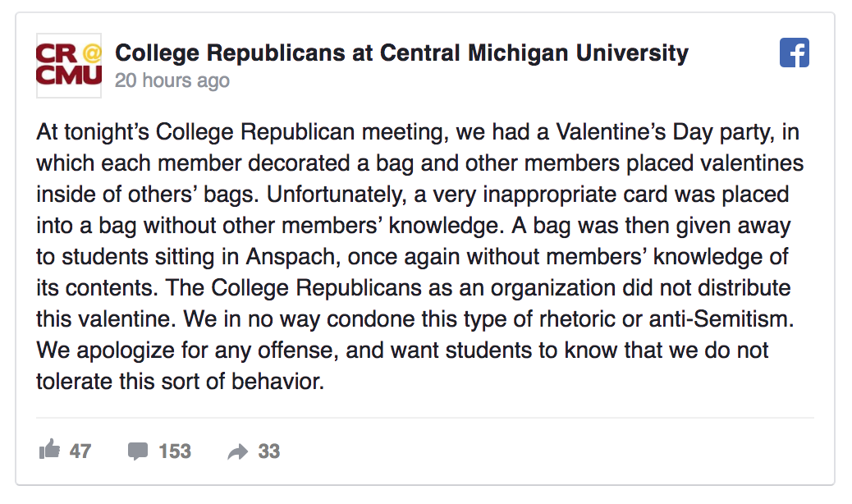Click the thumbs-up like icon
Image resolution: width=852 pixels, height=504 pixels.
pos(49,450)
